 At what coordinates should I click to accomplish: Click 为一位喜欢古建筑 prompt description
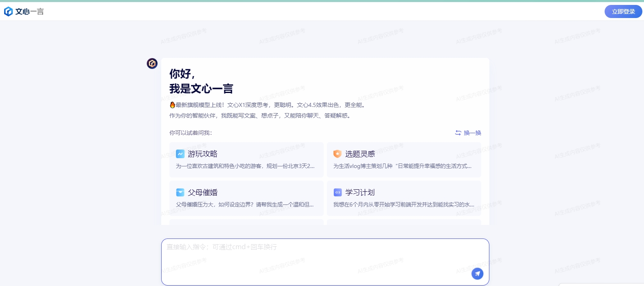[245, 166]
